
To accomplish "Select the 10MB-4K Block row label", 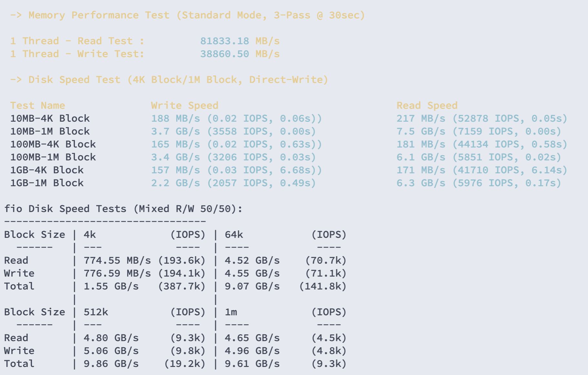I will tap(50, 118).
